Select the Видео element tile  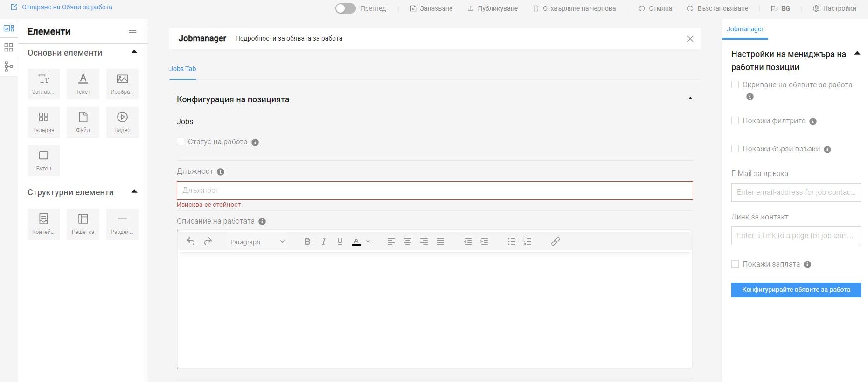tap(122, 122)
